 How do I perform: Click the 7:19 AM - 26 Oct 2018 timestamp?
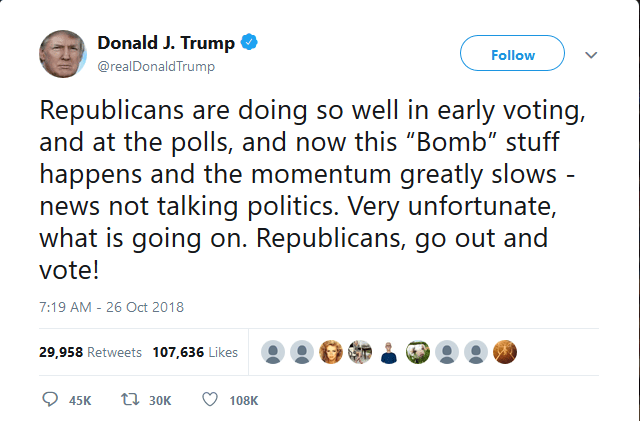coord(113,307)
